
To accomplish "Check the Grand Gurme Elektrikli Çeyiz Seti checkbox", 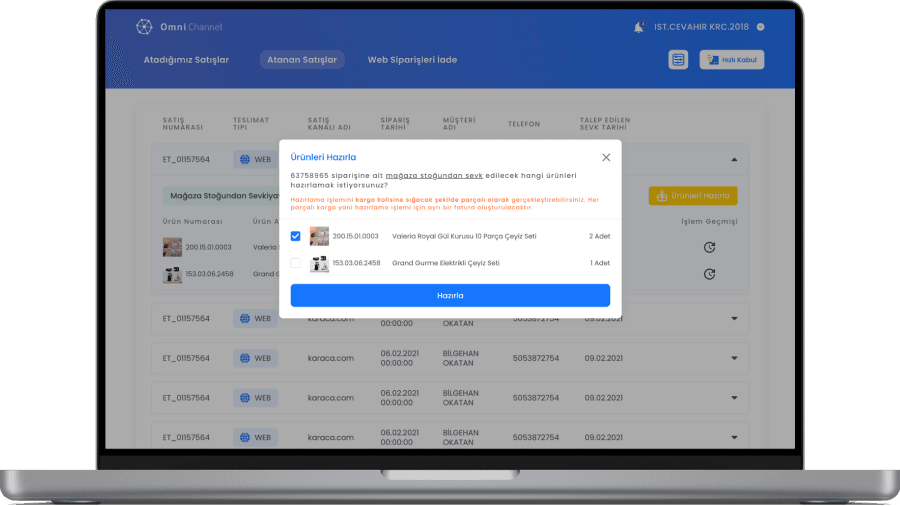I will [295, 263].
